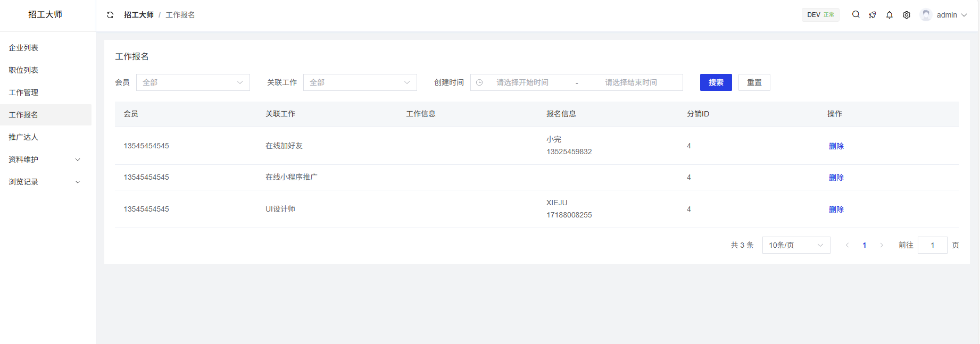The width and height of the screenshot is (980, 344).
Task: Navigate to 推广达人 in the sidebar
Action: pyautogui.click(x=23, y=137)
